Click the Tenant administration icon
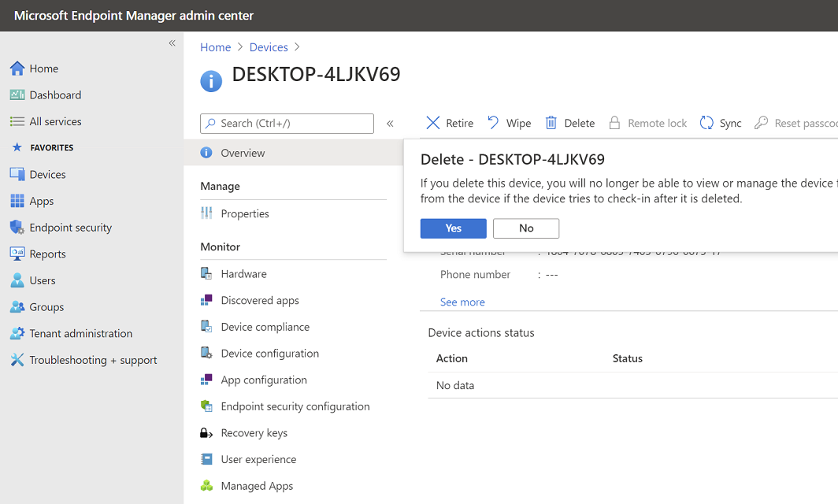The image size is (838, 504). 17,334
